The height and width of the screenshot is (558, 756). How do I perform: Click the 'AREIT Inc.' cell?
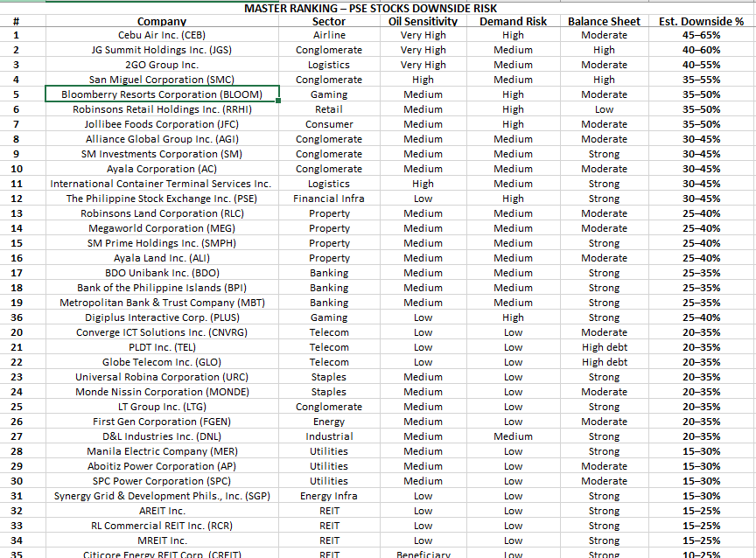[162, 512]
